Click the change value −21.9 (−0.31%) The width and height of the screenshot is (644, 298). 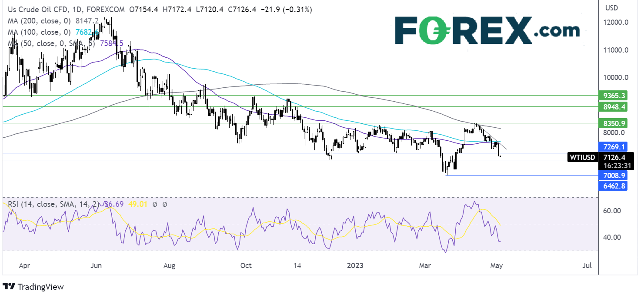287,9
